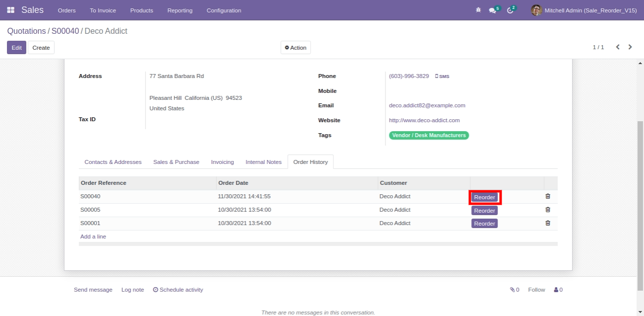Open the apps grid menu icon
The image size is (644, 316).
10,10
